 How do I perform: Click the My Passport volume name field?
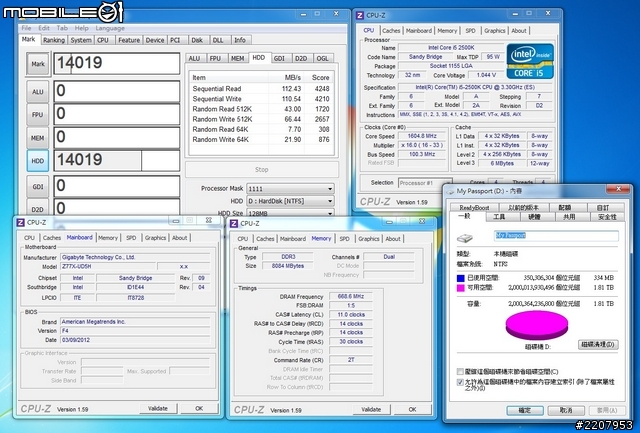tap(556, 235)
